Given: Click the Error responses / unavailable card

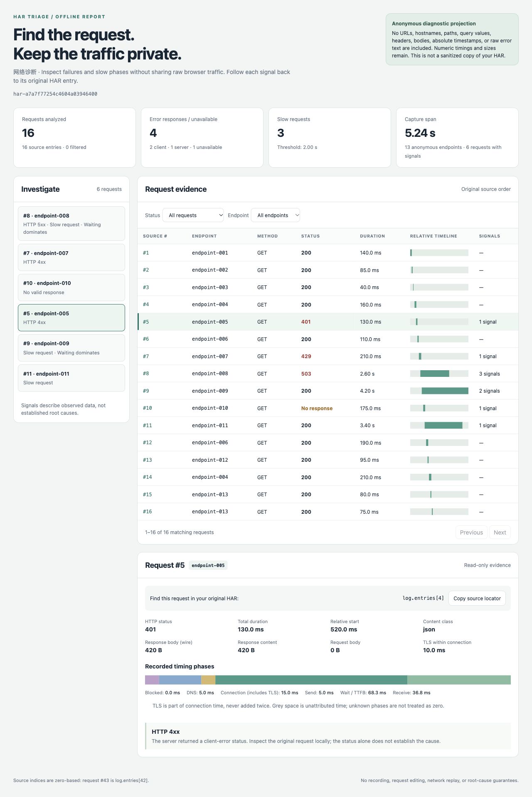Looking at the screenshot, I should click(x=202, y=138).
